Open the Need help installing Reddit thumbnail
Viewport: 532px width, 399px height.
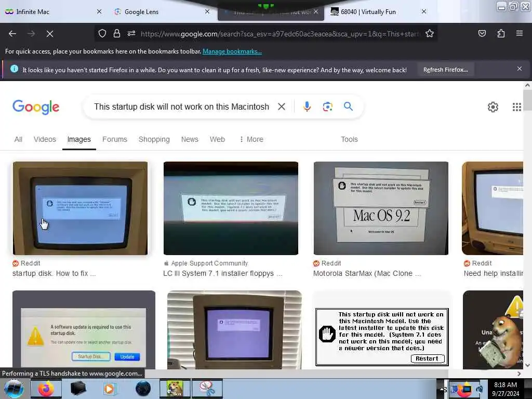tap(493, 208)
